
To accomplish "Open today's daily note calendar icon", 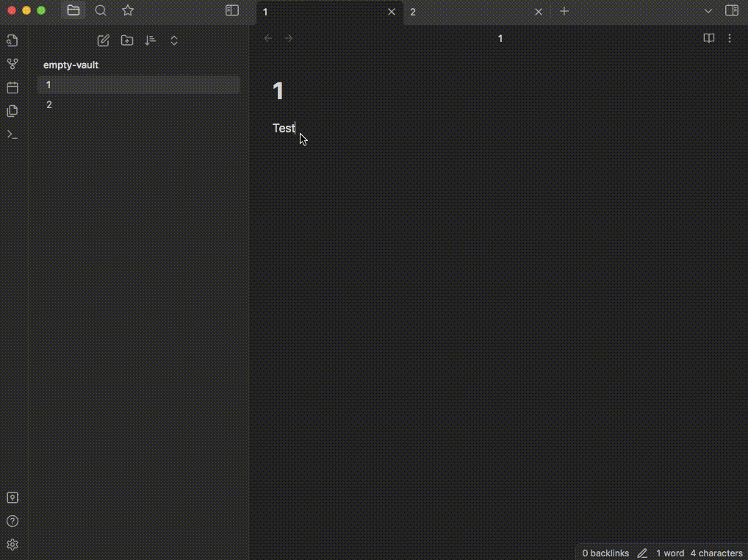I will point(12,87).
